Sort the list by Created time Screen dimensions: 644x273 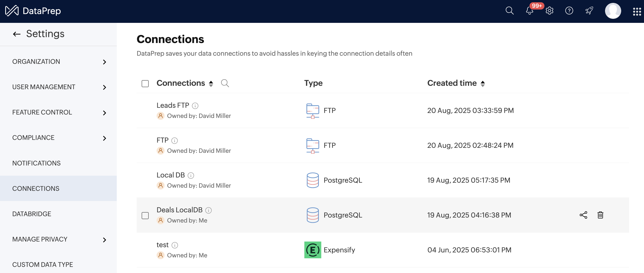(482, 84)
